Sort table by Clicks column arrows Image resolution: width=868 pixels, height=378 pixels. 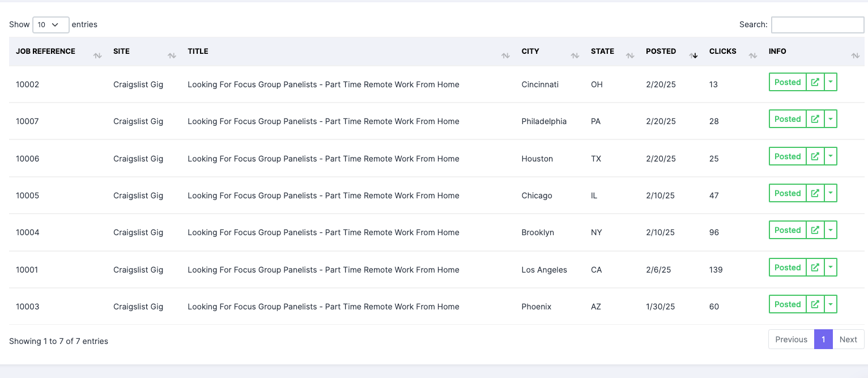(x=752, y=56)
